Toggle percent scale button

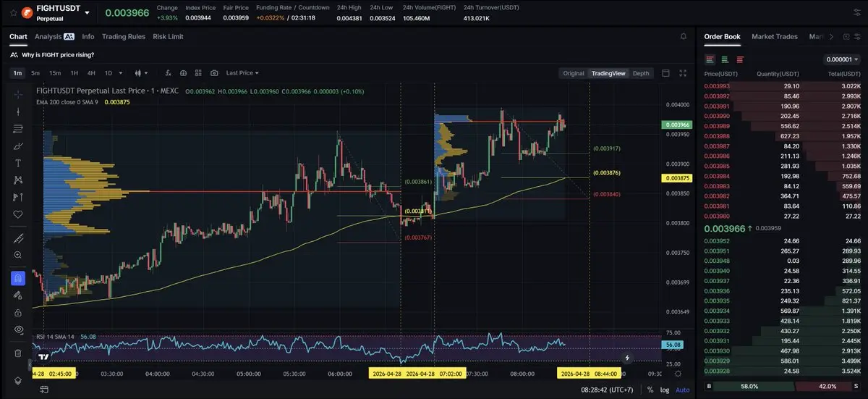pos(650,390)
